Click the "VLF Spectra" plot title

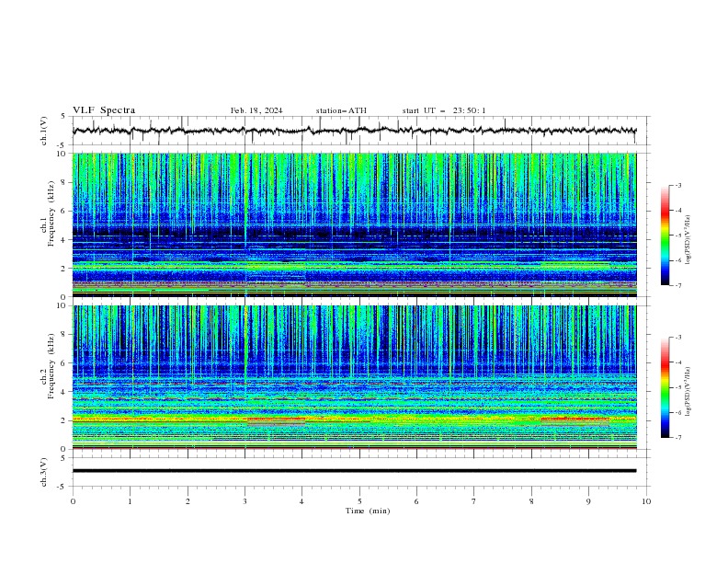click(104, 110)
